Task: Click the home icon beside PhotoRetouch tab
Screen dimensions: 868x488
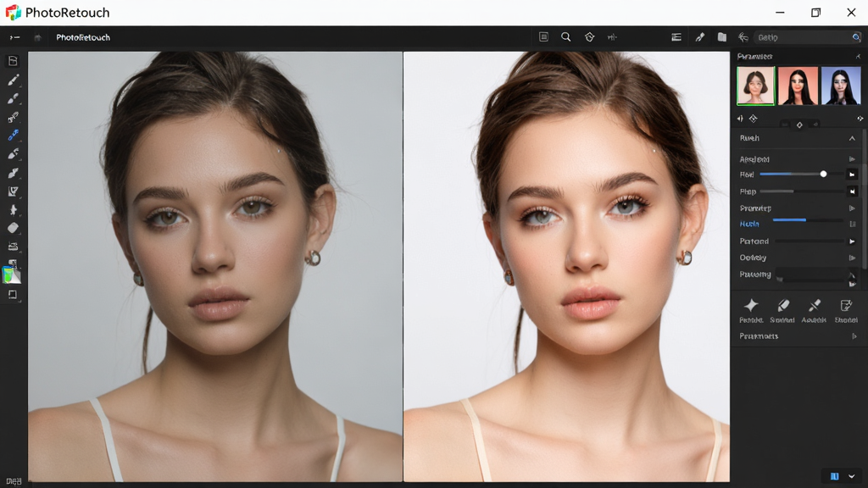Action: (x=37, y=37)
